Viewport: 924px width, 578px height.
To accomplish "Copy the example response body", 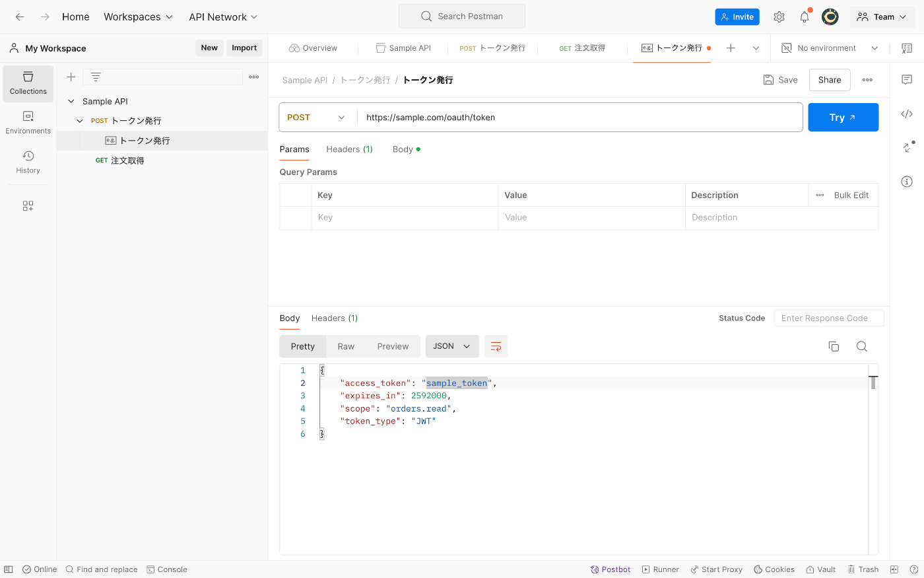I will tap(834, 346).
